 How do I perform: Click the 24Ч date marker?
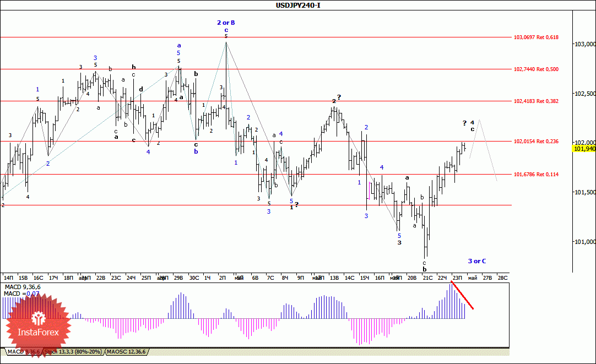tap(131, 278)
